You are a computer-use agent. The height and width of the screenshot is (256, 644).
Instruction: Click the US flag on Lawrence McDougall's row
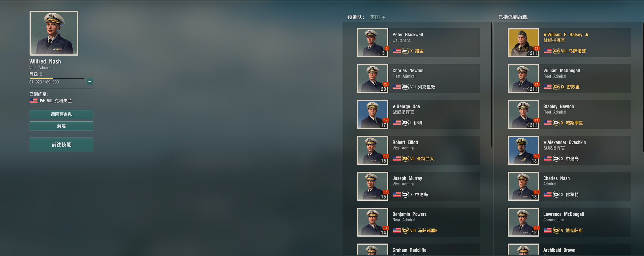[x=547, y=231]
